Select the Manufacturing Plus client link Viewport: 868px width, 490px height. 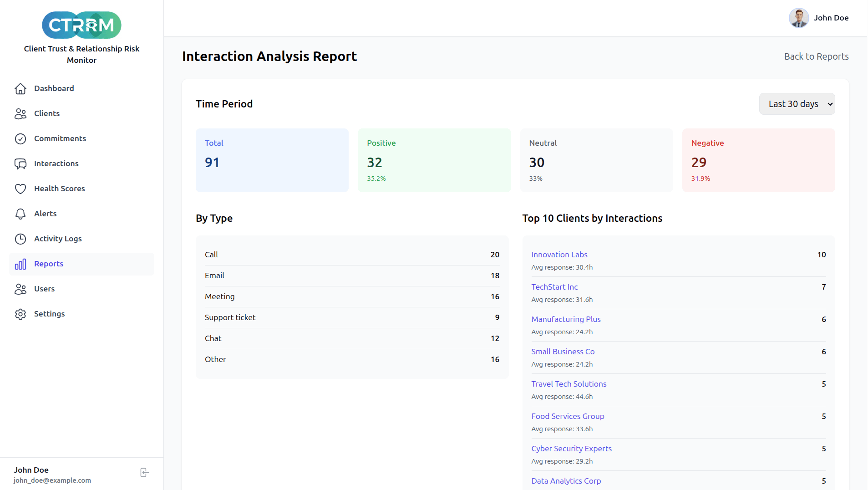coord(566,319)
